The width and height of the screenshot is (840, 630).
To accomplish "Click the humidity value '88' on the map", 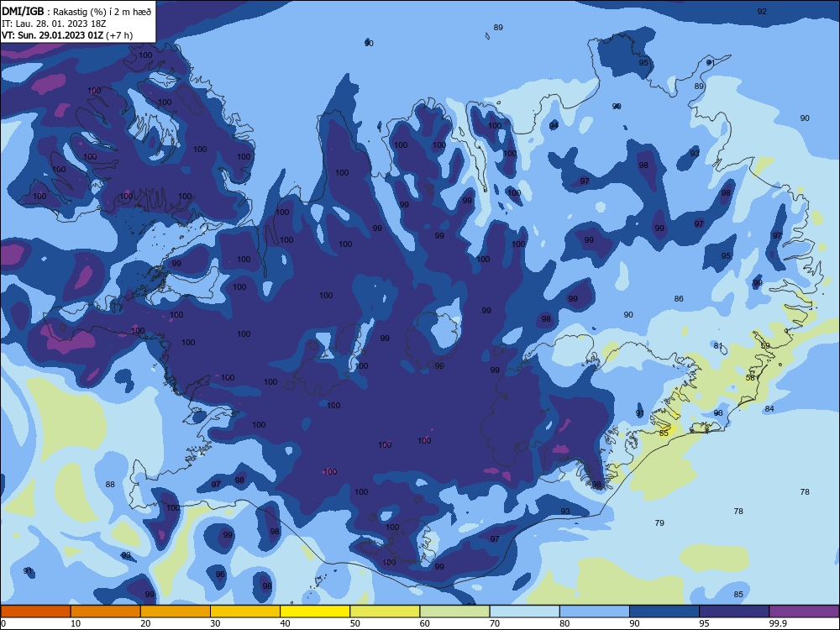I will pyautogui.click(x=110, y=484).
